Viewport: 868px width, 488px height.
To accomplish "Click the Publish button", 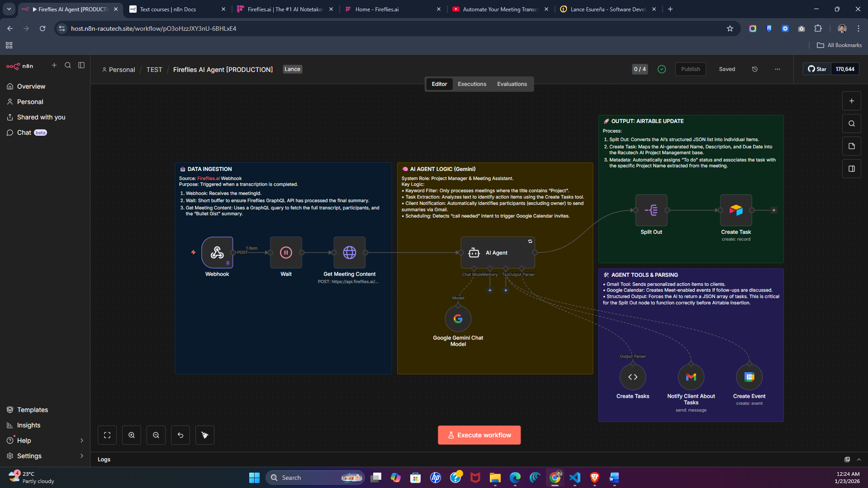I will pyautogui.click(x=690, y=69).
